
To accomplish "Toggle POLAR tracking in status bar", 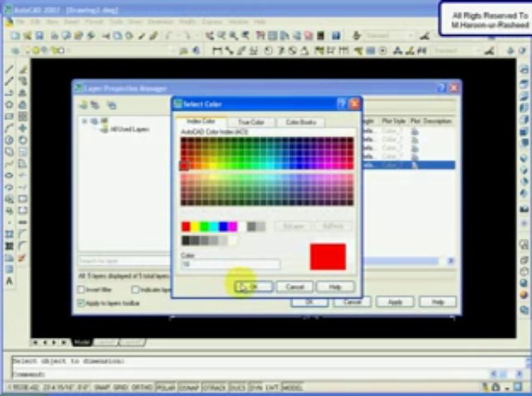I will [166, 387].
